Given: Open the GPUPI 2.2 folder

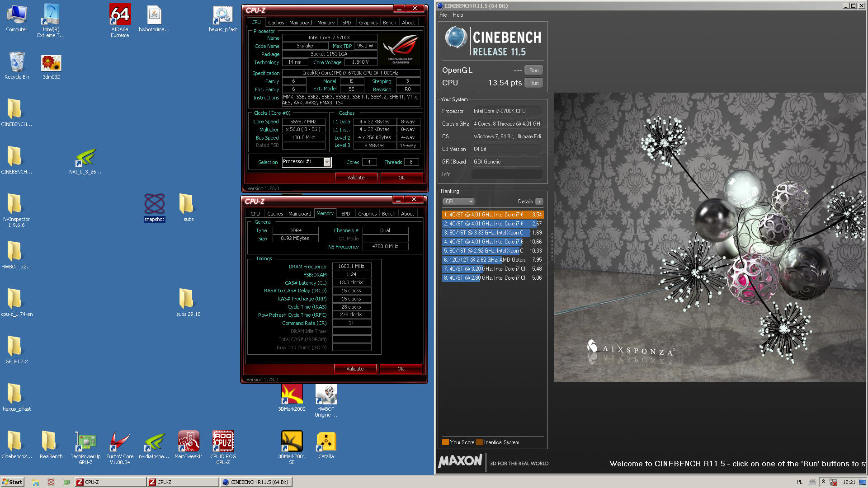Looking at the screenshot, I should (x=17, y=350).
